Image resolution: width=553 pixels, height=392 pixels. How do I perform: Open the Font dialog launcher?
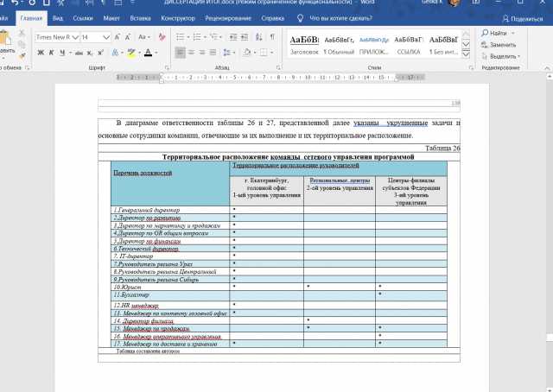click(167, 67)
